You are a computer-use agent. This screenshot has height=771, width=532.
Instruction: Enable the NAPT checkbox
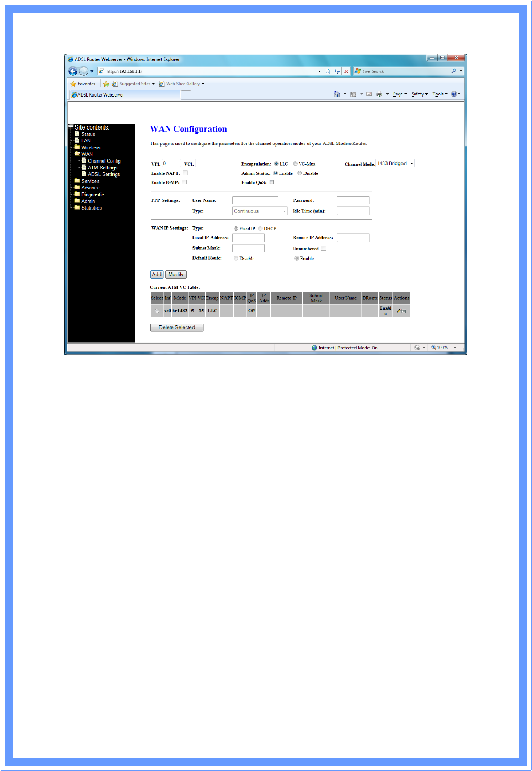[185, 173]
